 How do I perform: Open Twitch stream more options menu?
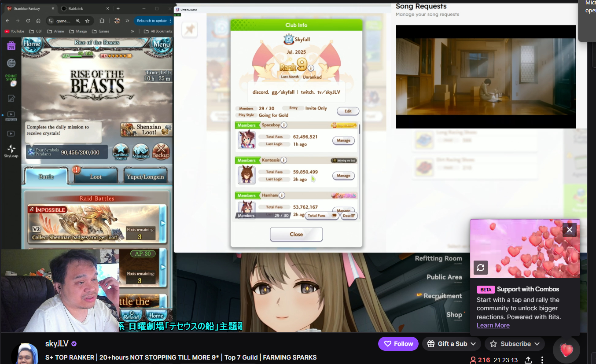542,360
